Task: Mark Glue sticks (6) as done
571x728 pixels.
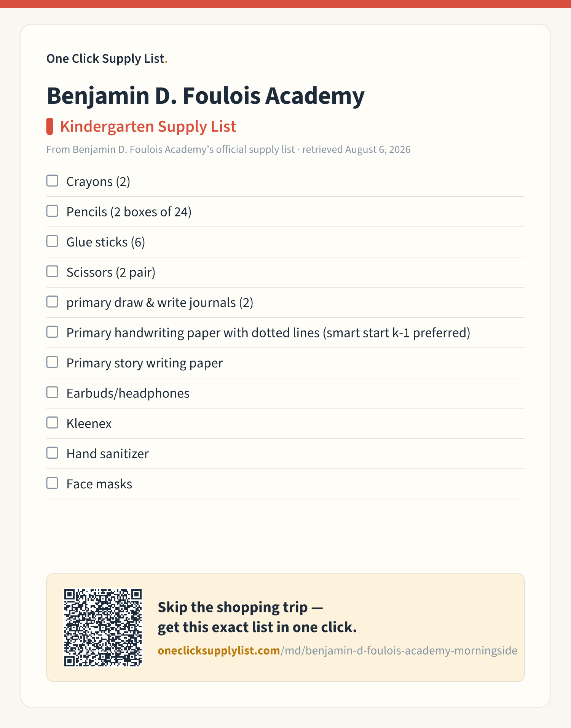Action: click(52, 241)
